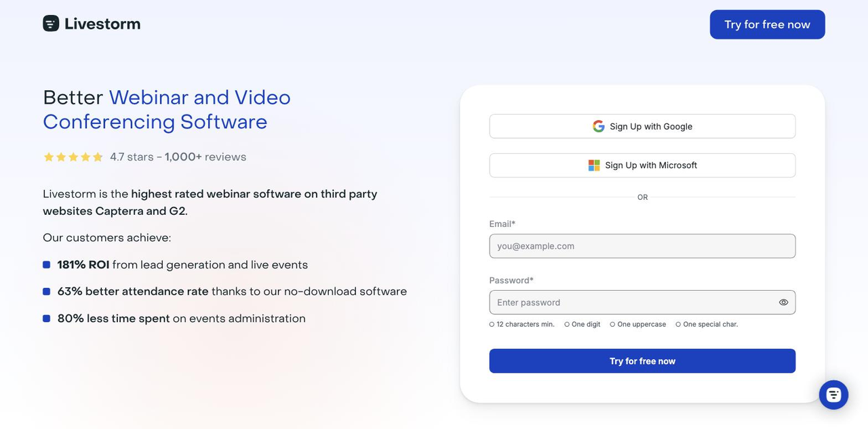The image size is (868, 429).
Task: Sign up with Microsoft button
Action: click(x=642, y=165)
